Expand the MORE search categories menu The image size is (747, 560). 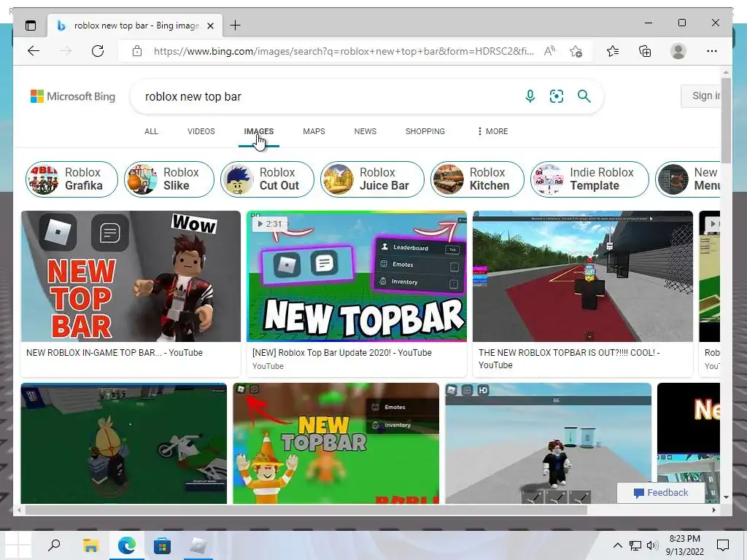(x=493, y=131)
